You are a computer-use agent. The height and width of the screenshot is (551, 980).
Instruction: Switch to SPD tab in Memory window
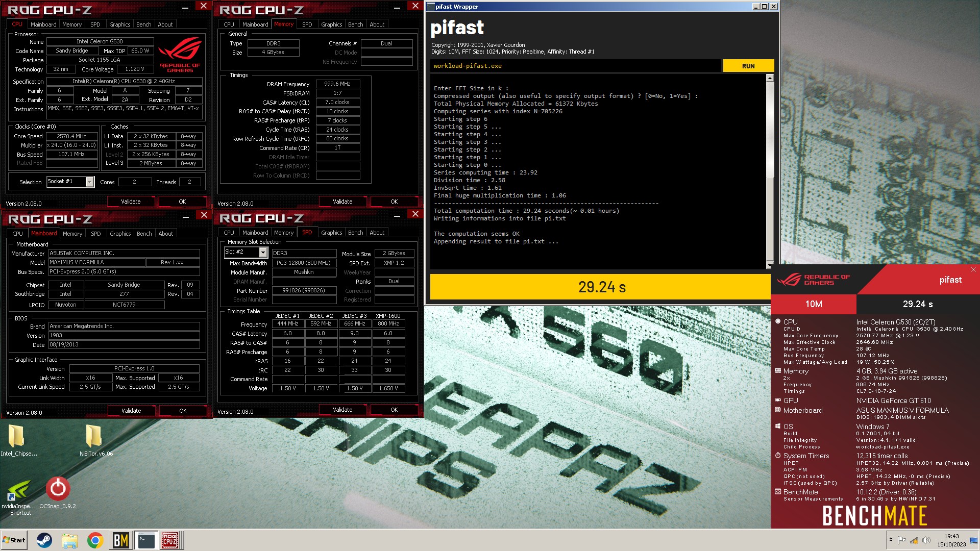[x=307, y=24]
